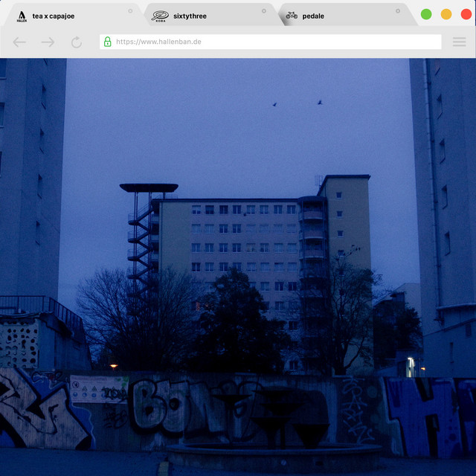Image resolution: width=476 pixels, height=476 pixels.
Task: Click the Koba favicon on sixtythree tab
Action: point(161,16)
